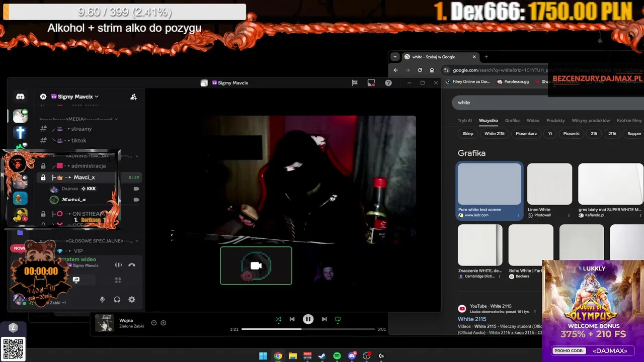This screenshot has height=362, width=644.
Task: Click the minus circle beside Wojna
Action: [x=154, y=323]
